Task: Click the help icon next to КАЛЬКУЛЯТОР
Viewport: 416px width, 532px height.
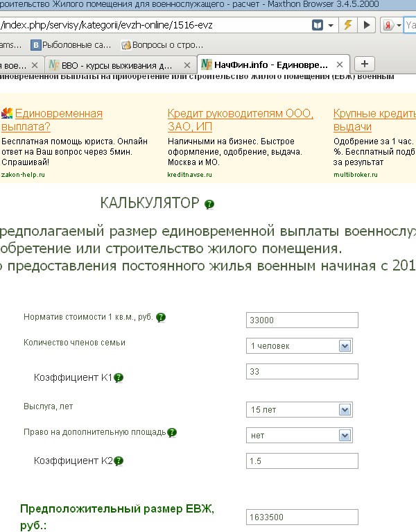Action: pos(209,204)
